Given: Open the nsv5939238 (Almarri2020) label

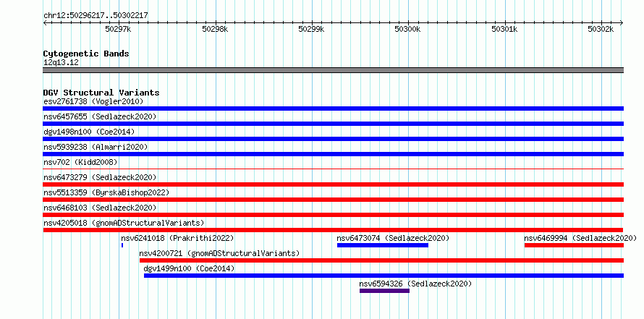Looking at the screenshot, I should pos(96,147).
